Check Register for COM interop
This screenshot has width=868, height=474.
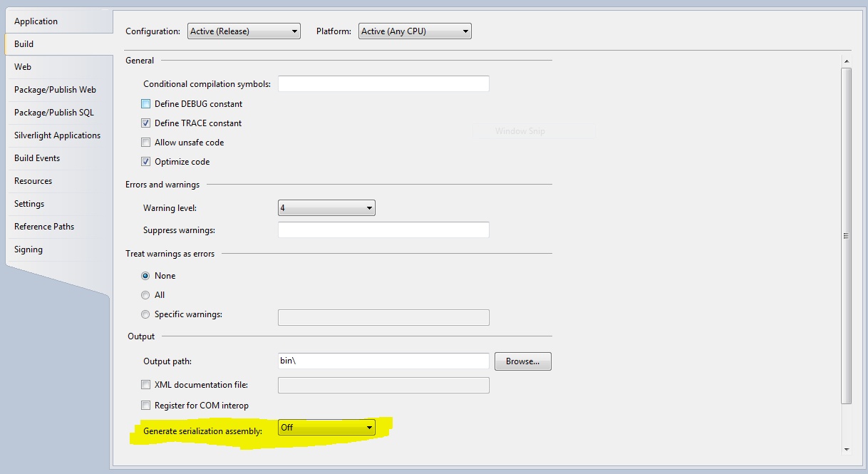(x=146, y=406)
